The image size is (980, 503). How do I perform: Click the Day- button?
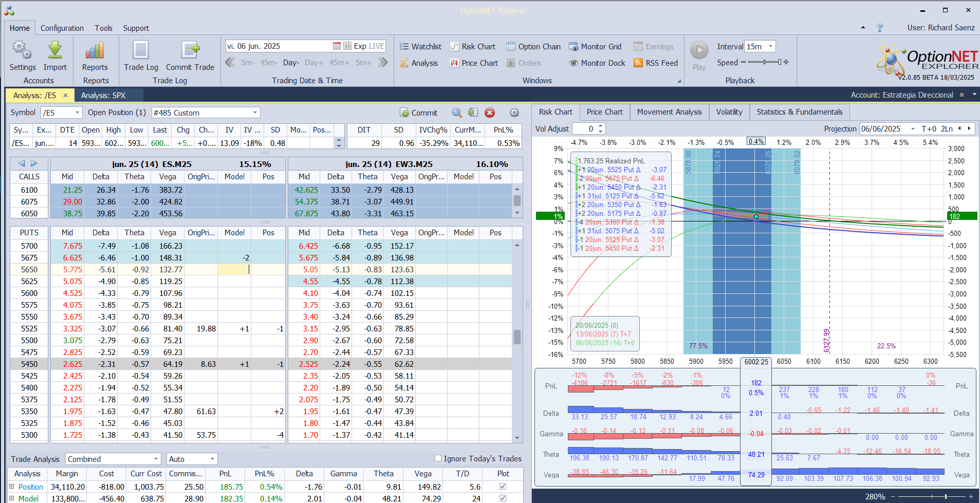(291, 63)
